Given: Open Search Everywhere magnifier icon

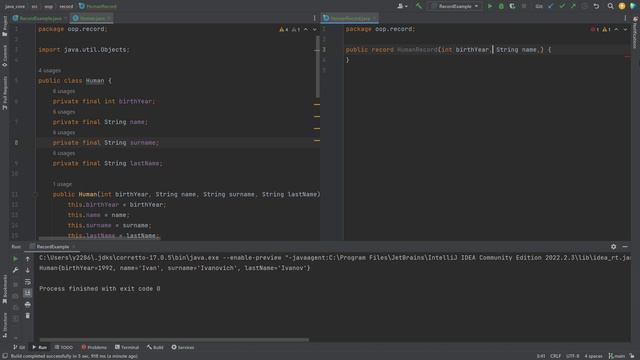Looking at the screenshot, I should (x=610, y=6).
